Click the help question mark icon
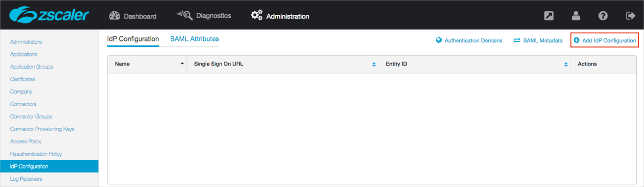This screenshot has height=187, width=644. (603, 16)
